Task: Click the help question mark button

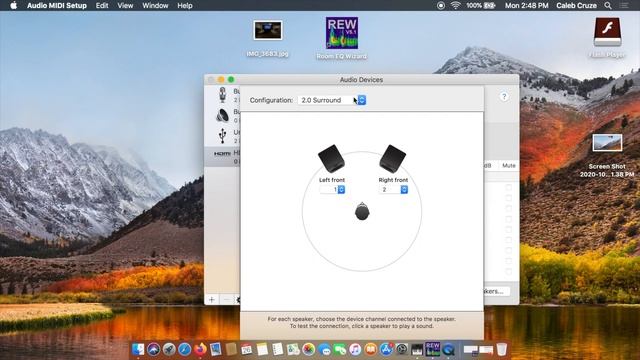Action: [x=504, y=97]
